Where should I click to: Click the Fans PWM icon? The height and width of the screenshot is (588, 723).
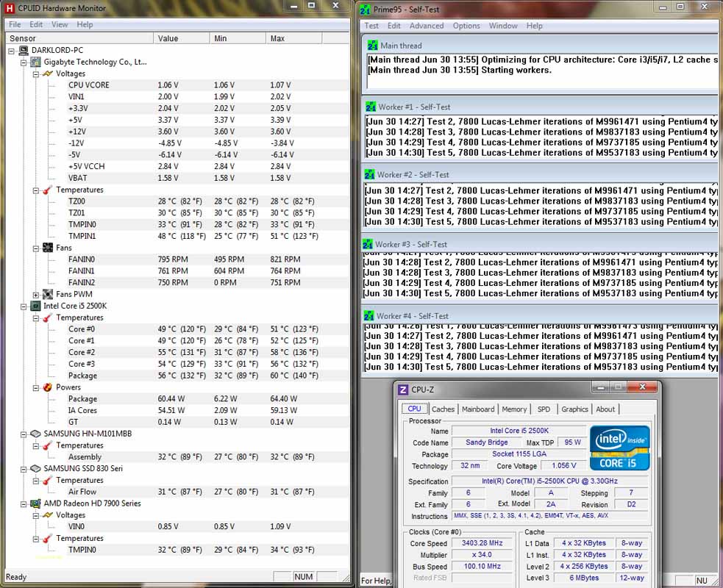tap(48, 294)
